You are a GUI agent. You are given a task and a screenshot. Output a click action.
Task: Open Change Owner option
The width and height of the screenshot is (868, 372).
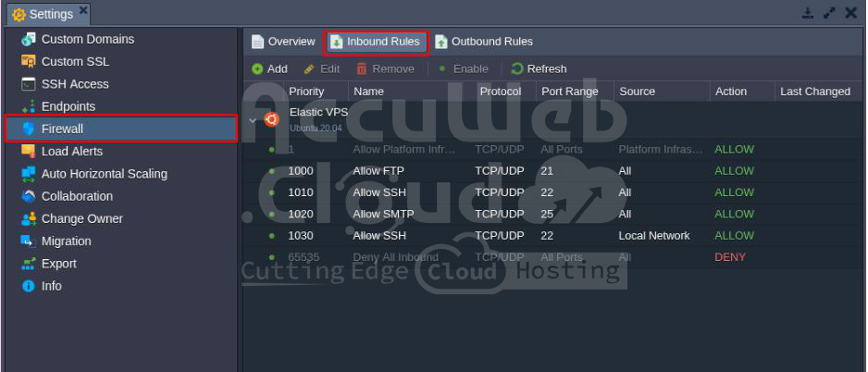(81, 219)
